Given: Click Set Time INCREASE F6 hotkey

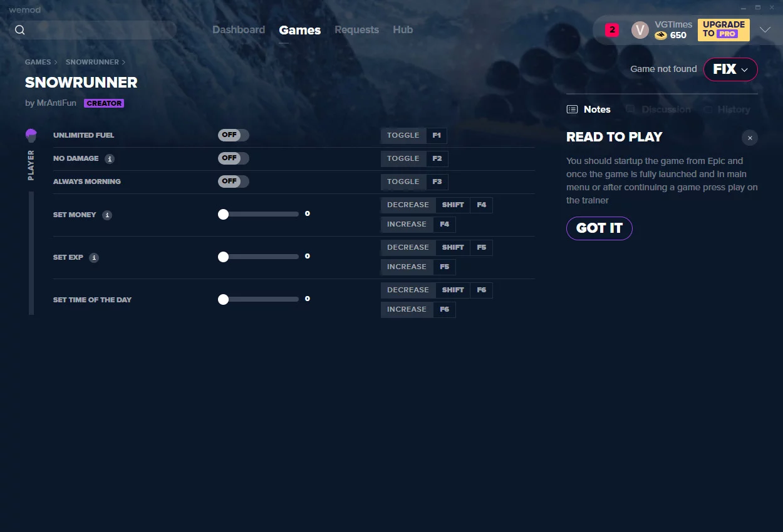Looking at the screenshot, I should pyautogui.click(x=418, y=310).
